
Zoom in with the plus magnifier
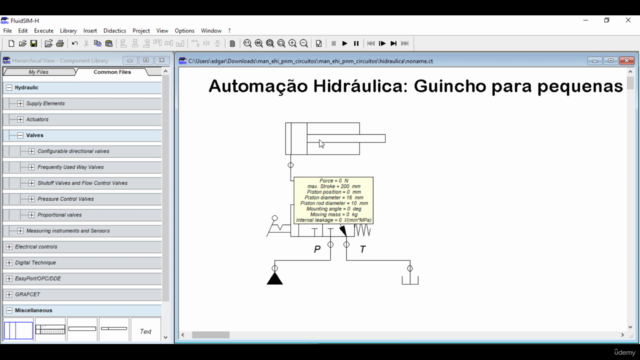[x=293, y=43]
